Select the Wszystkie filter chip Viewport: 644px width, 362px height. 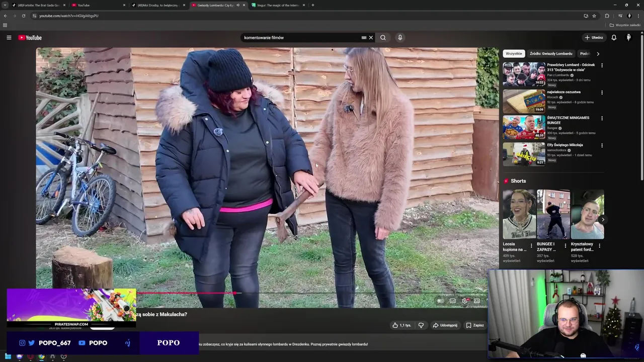coord(514,54)
